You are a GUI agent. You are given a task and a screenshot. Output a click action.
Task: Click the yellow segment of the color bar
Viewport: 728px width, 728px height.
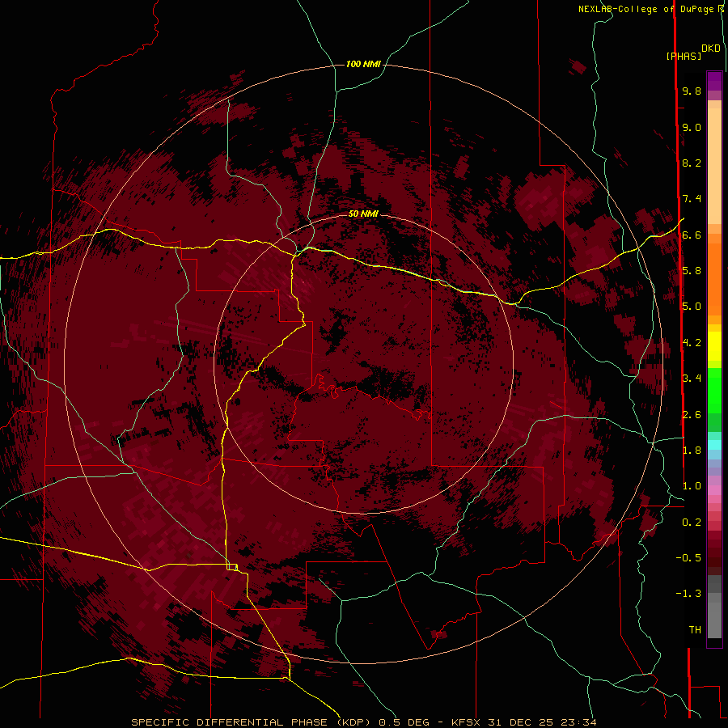(x=714, y=346)
